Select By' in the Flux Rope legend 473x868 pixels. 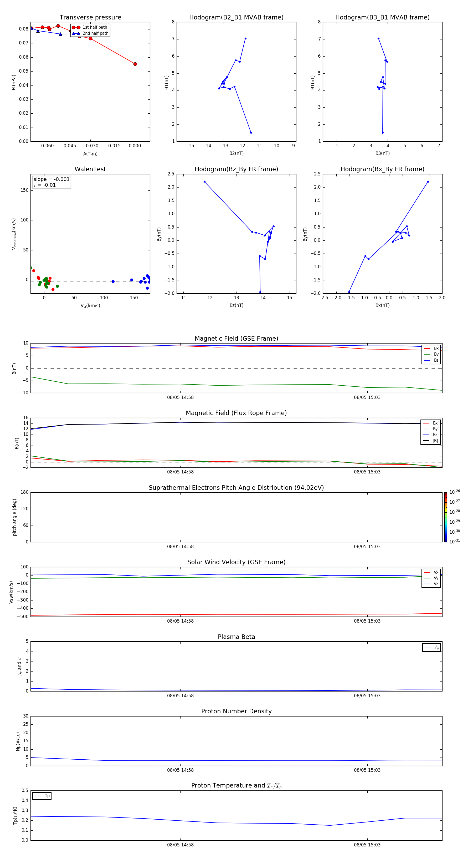[x=431, y=429]
